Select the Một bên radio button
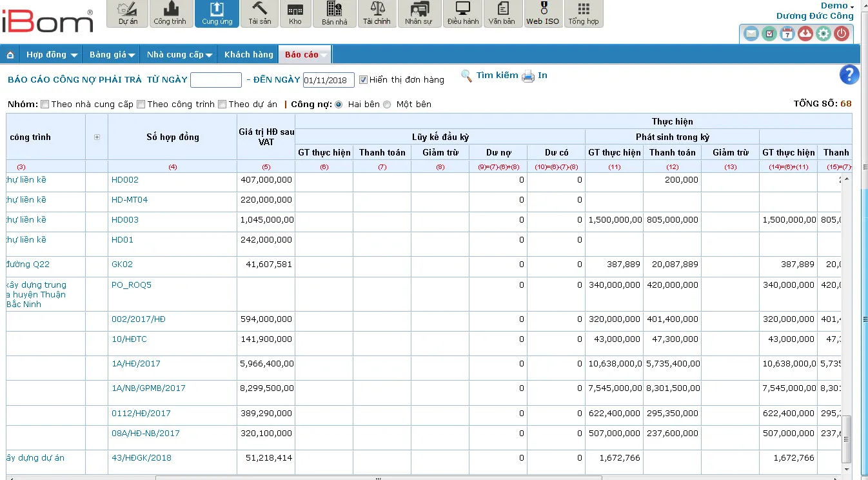Viewport: 868px width, 480px height. (387, 105)
